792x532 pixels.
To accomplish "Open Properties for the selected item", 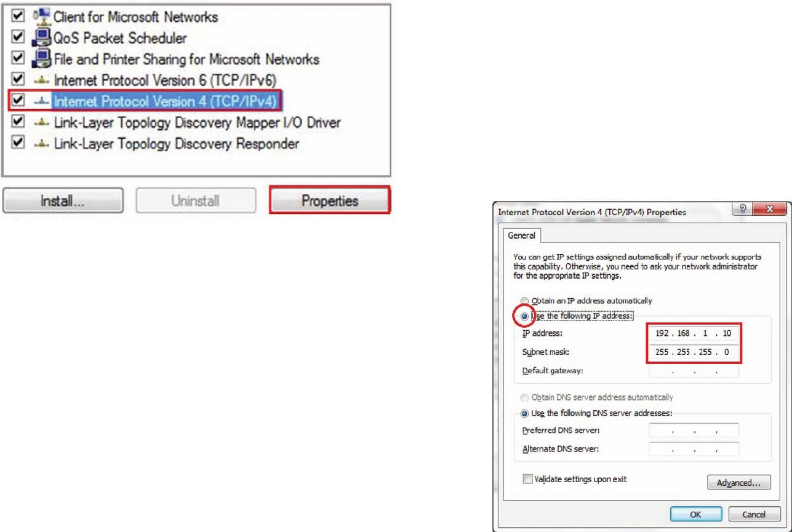I will coord(330,200).
